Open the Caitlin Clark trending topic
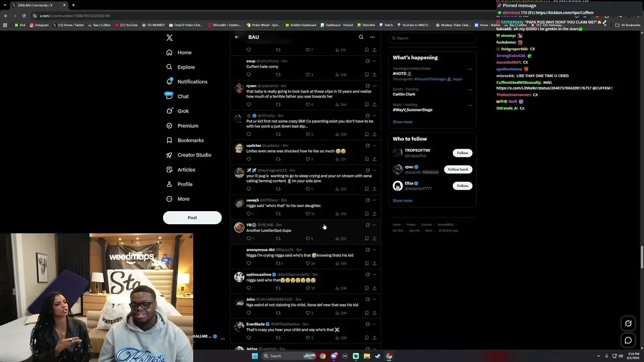Image resolution: width=644 pixels, height=362 pixels. coord(404,95)
